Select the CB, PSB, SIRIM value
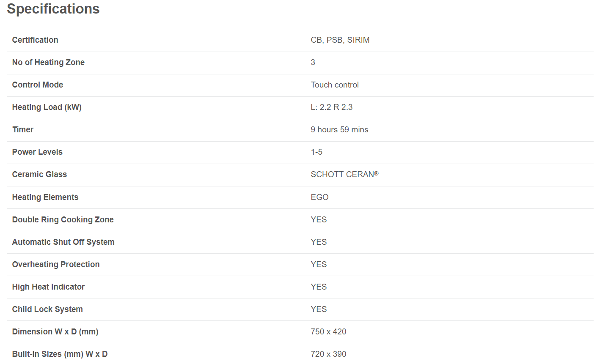The image size is (597, 364). click(x=340, y=40)
